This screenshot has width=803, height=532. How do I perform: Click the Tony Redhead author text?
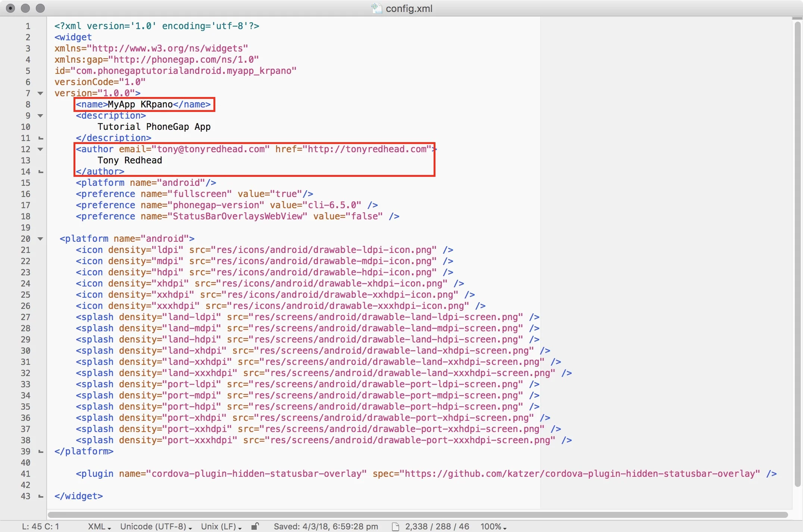pos(130,160)
